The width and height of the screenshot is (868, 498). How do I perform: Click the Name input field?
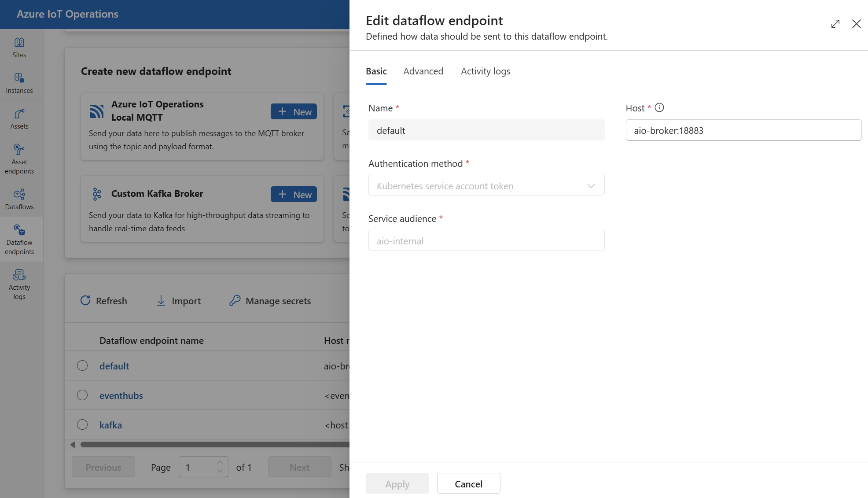(486, 130)
